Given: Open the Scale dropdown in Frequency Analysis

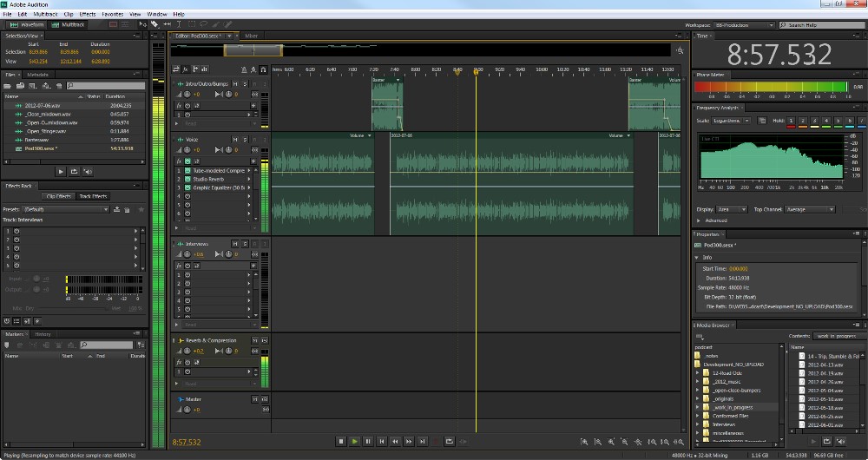Looking at the screenshot, I should click(x=731, y=121).
